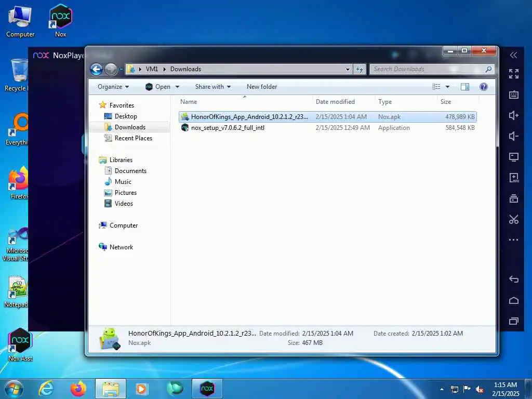Click NoxPlayer screen display icon in sidebar
Viewport: 532px width, 399px height.
[514, 157]
